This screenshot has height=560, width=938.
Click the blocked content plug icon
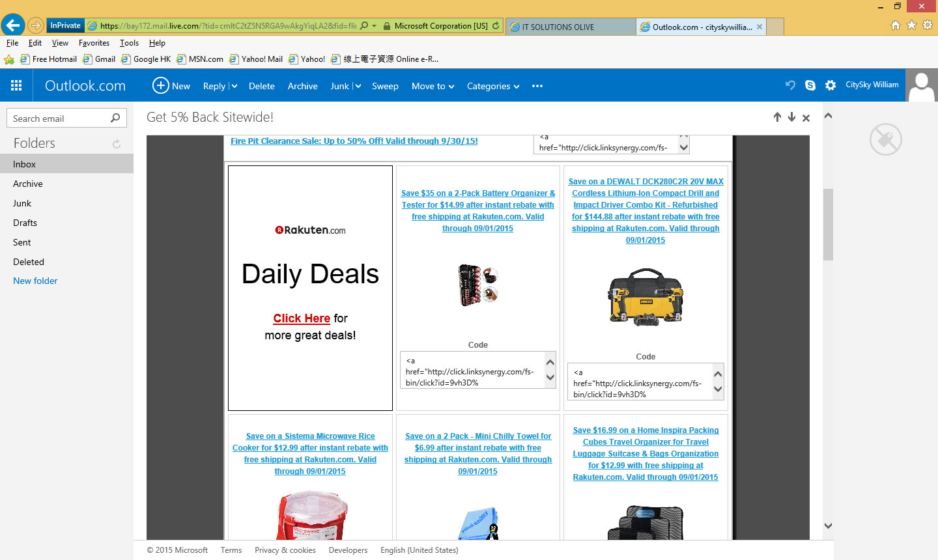click(886, 139)
